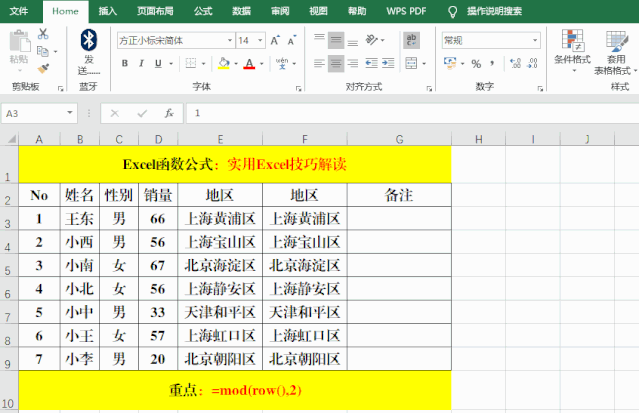This screenshot has height=413, width=639.
Task: Apply accounting number format icon
Action: pos(450,63)
